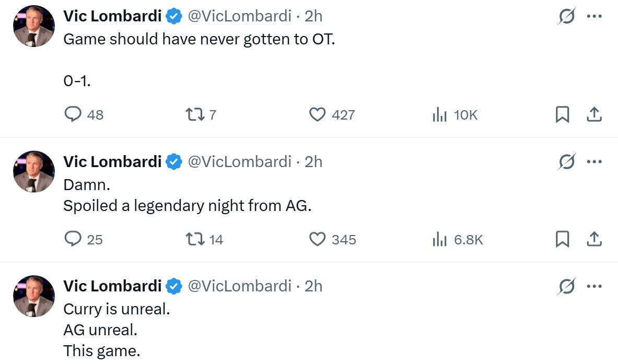
Task: Like the tweet with 427 likes
Action: (318, 114)
